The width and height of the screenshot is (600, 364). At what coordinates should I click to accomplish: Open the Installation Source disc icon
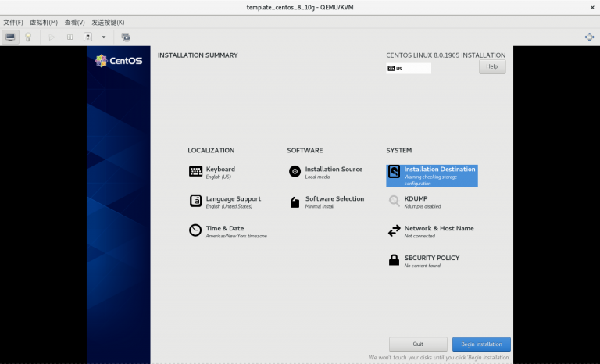click(x=295, y=172)
